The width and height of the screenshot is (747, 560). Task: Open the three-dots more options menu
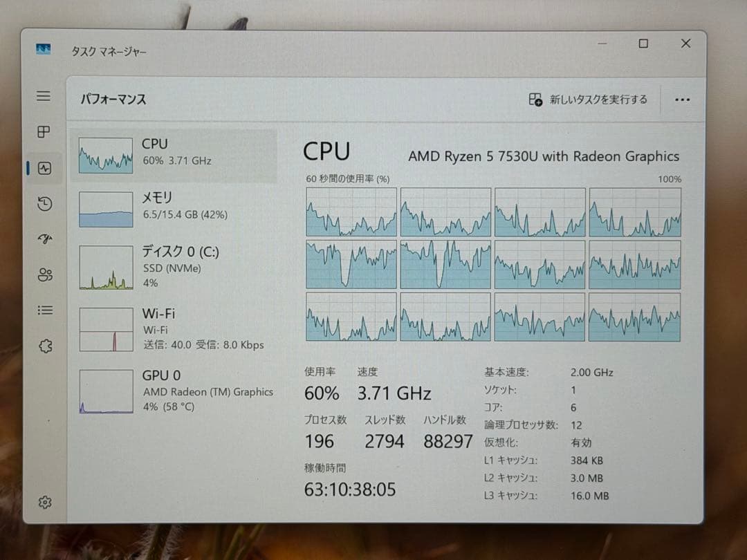[682, 100]
